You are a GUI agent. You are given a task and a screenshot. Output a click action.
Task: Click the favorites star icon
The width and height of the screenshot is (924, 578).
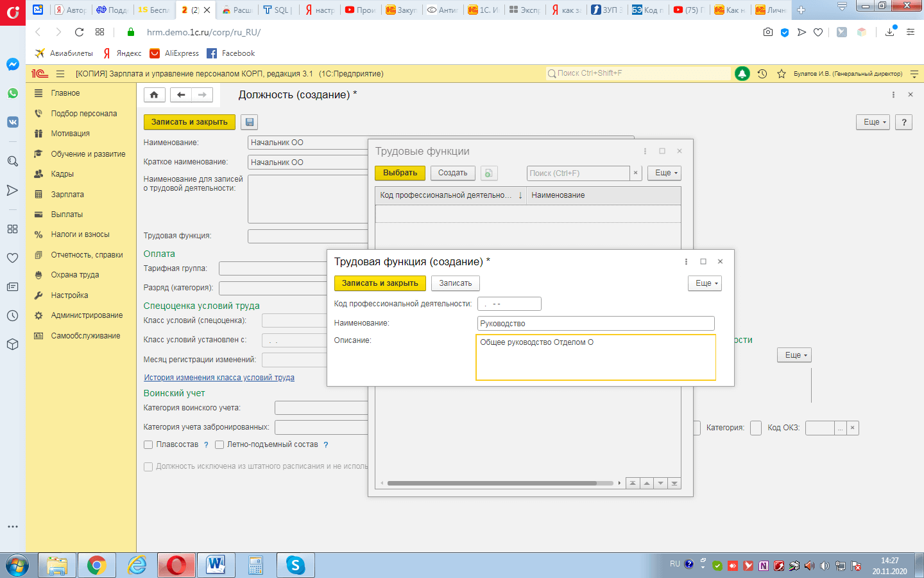pyautogui.click(x=782, y=74)
